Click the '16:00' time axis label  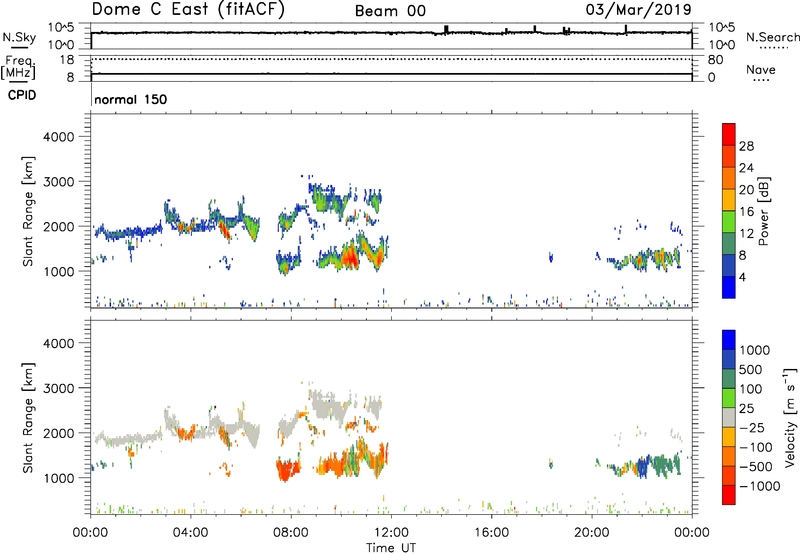click(x=491, y=533)
